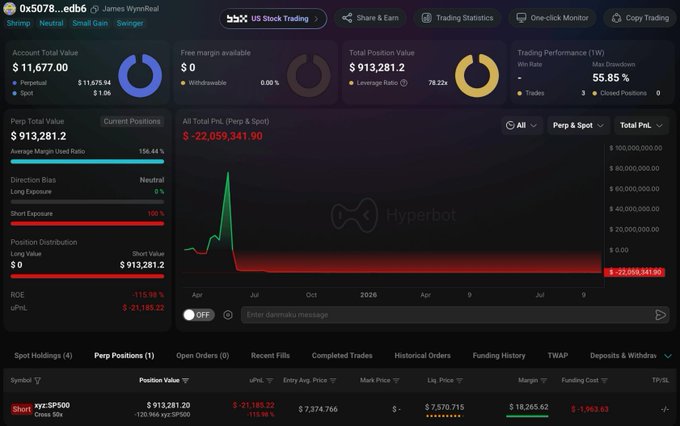680x426 pixels.
Task: Sort by Entry Avg. Price column
Action: tap(333, 380)
